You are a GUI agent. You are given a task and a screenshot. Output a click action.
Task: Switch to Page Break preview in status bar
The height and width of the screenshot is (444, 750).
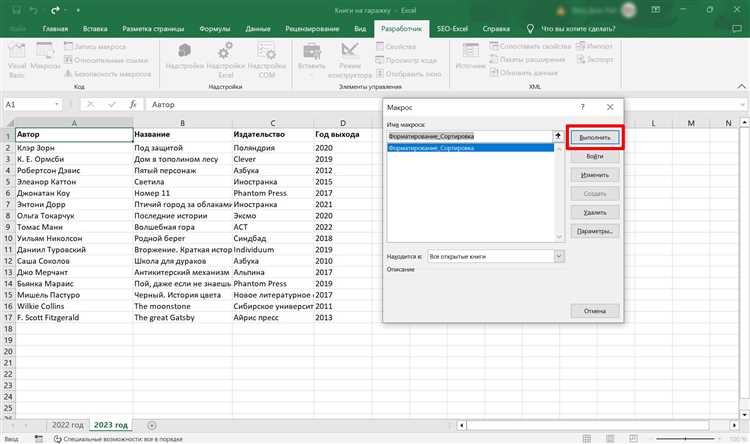[633, 439]
